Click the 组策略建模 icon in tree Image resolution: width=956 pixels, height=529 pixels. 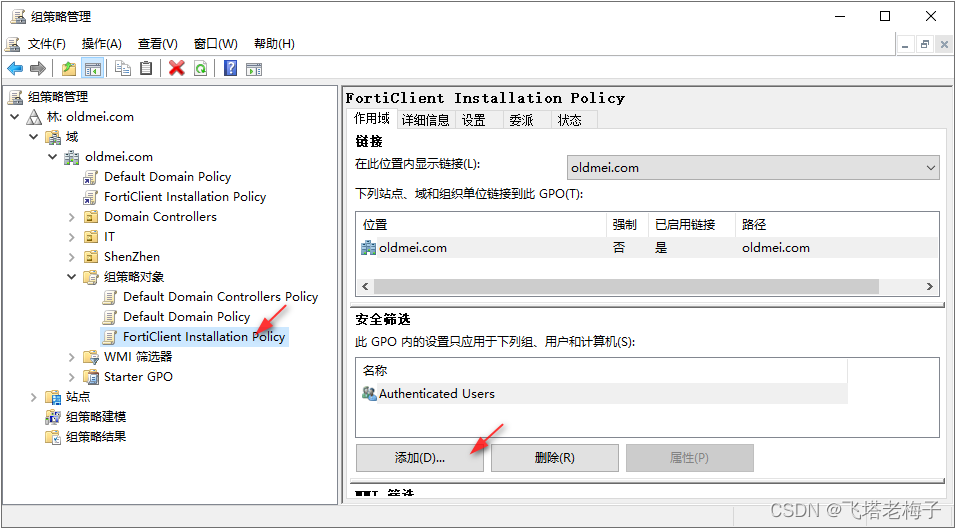(53, 417)
